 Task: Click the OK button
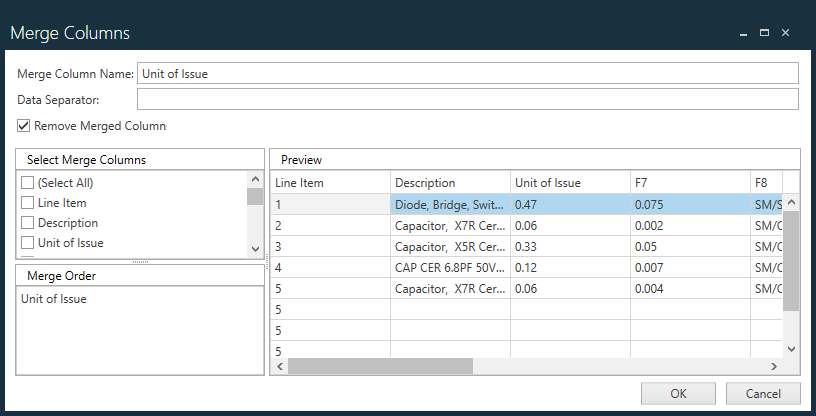click(x=678, y=393)
